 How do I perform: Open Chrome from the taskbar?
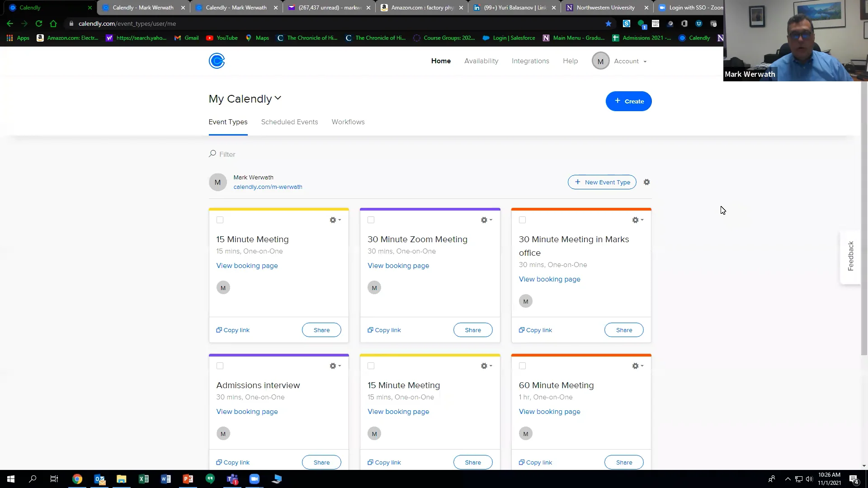click(x=77, y=479)
